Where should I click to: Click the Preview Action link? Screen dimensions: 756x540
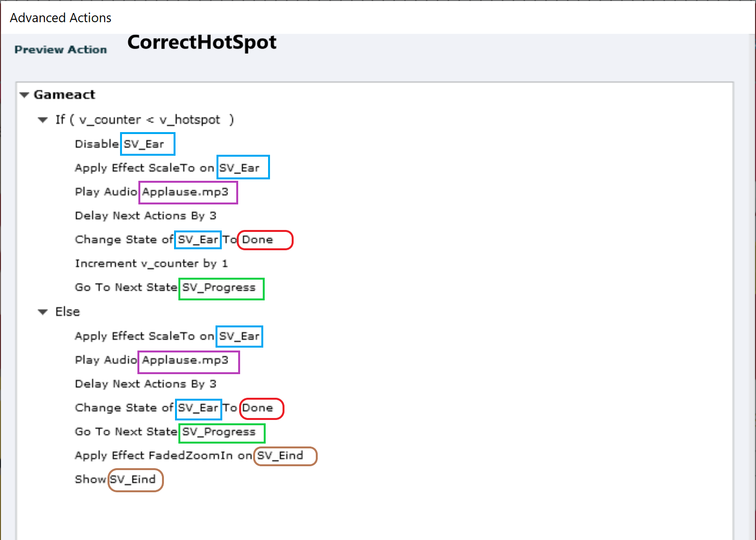coord(60,50)
